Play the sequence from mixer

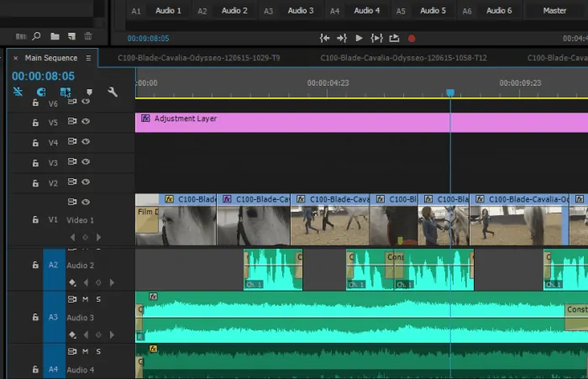tap(359, 39)
